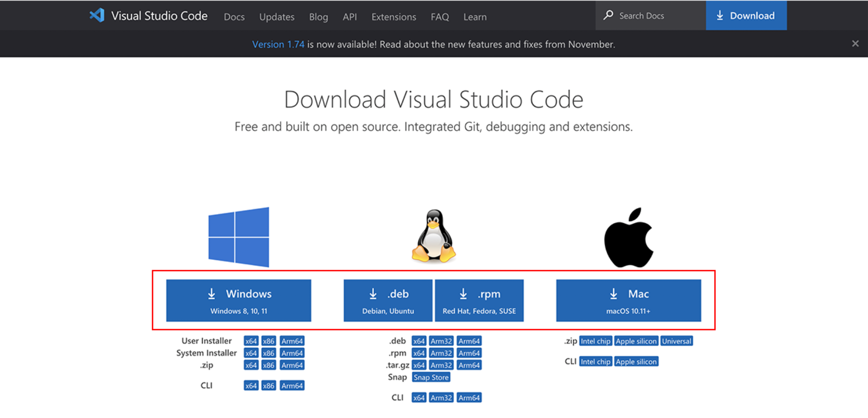Viewport: 868px width, 418px height.
Task: Select Windows CLI x64 download
Action: [x=251, y=385]
